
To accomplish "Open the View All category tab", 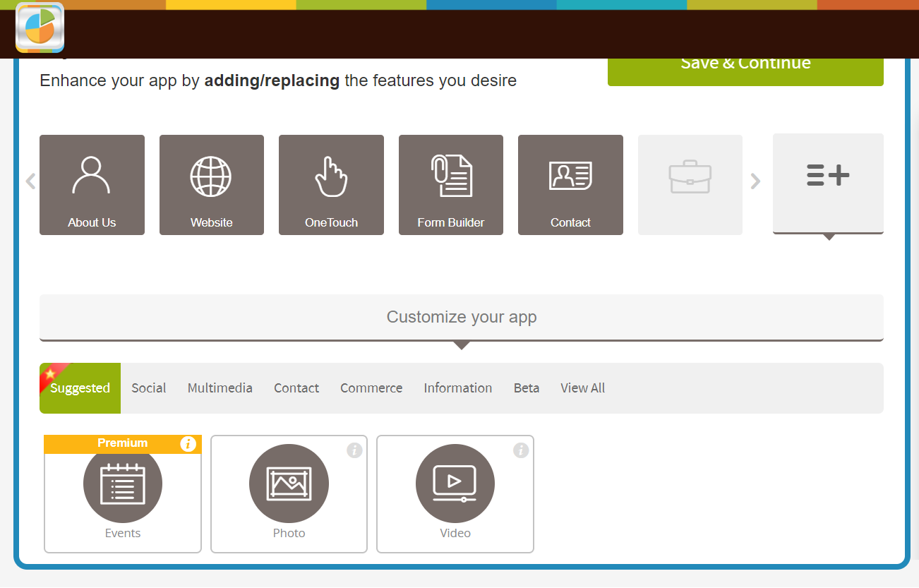I will click(582, 388).
